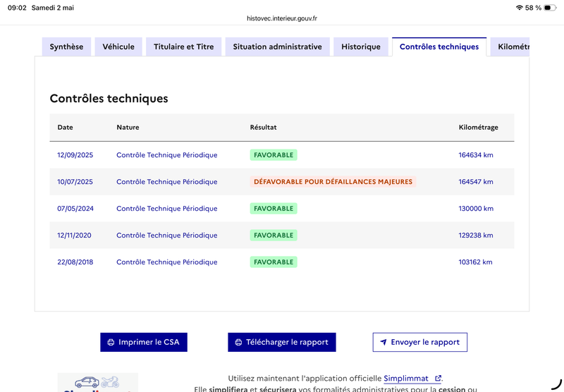Click Contrôle Technique Périodique in 10/07/2025 row

(x=167, y=182)
